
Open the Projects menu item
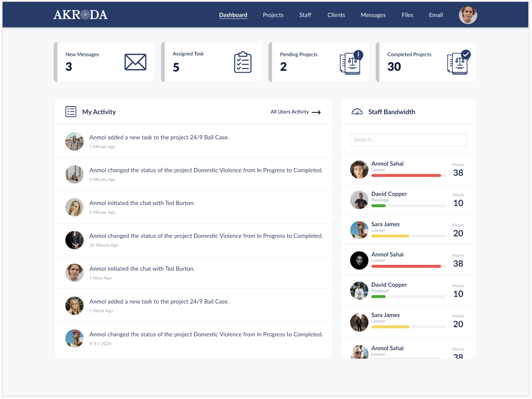coord(273,15)
